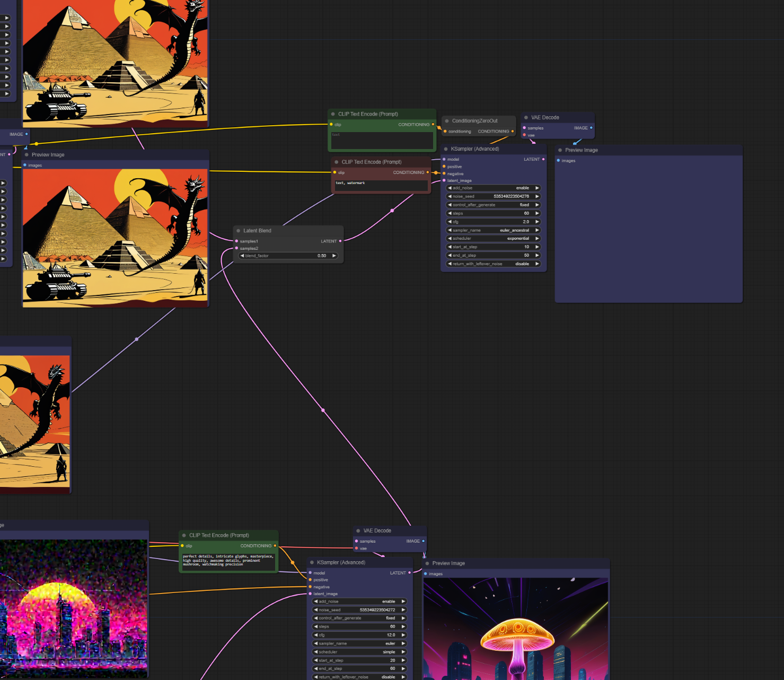Click the KSampler (Advanced) title above seed 535349223504276
This screenshot has height=680, width=784.
pyautogui.click(x=475, y=149)
